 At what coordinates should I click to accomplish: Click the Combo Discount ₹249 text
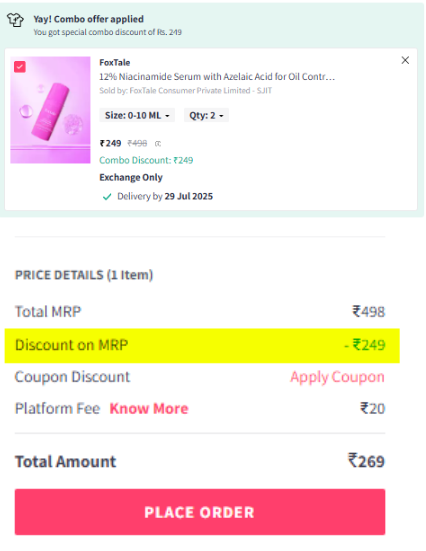(x=146, y=160)
